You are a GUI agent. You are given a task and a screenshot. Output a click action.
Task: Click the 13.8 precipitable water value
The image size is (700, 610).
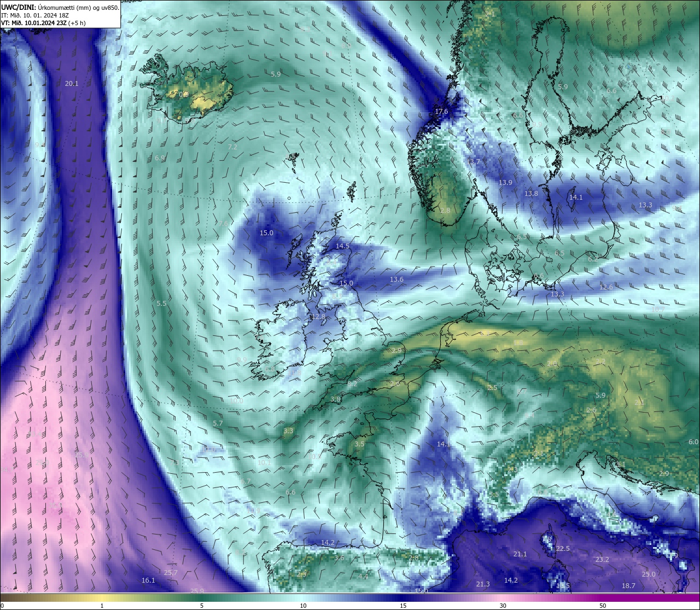(531, 194)
